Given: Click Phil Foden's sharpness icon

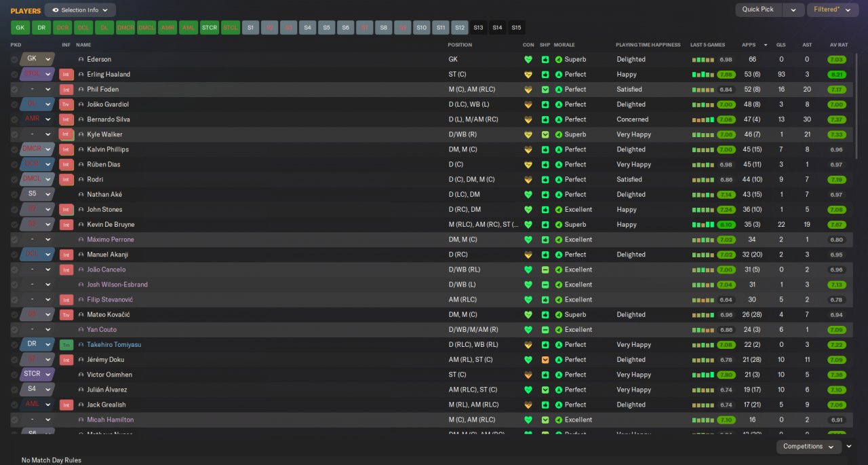Looking at the screenshot, I should tap(545, 90).
